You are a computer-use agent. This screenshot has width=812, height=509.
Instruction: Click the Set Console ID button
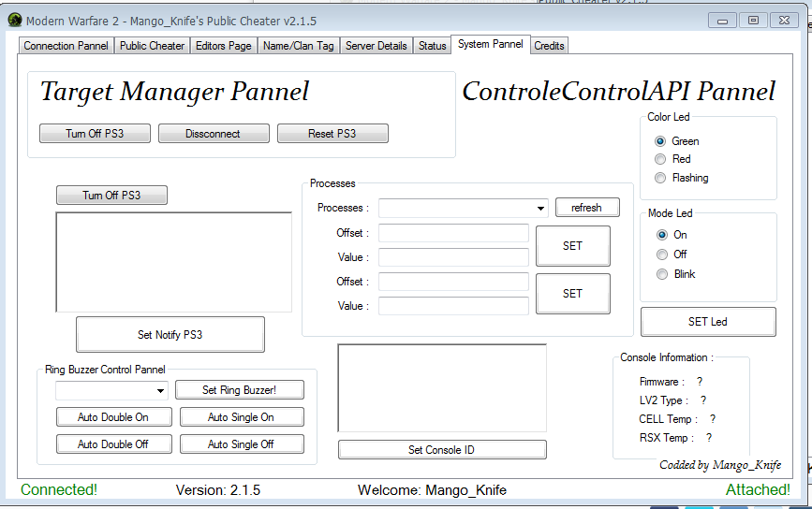point(442,449)
